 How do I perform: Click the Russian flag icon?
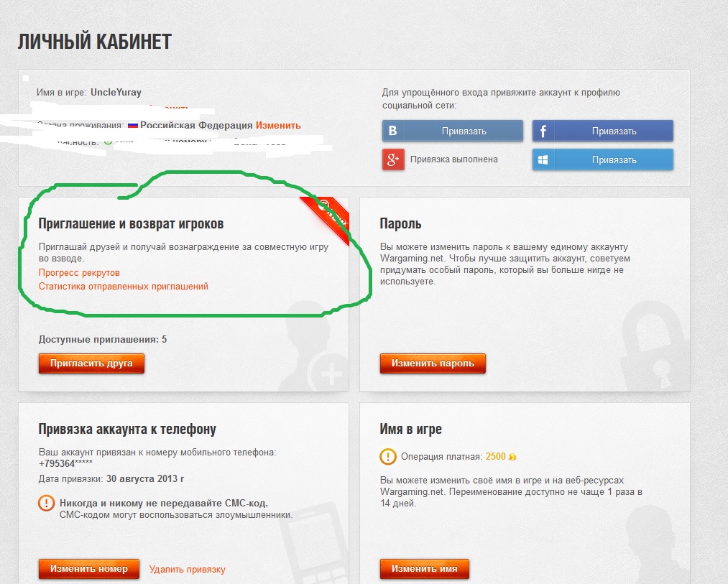[x=133, y=125]
